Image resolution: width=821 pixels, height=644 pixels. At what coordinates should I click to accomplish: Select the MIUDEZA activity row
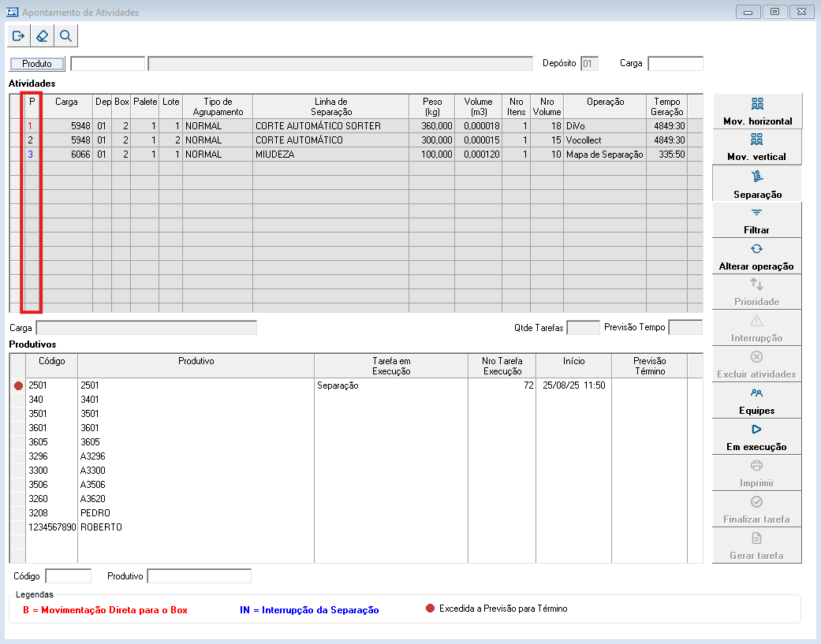[356, 154]
